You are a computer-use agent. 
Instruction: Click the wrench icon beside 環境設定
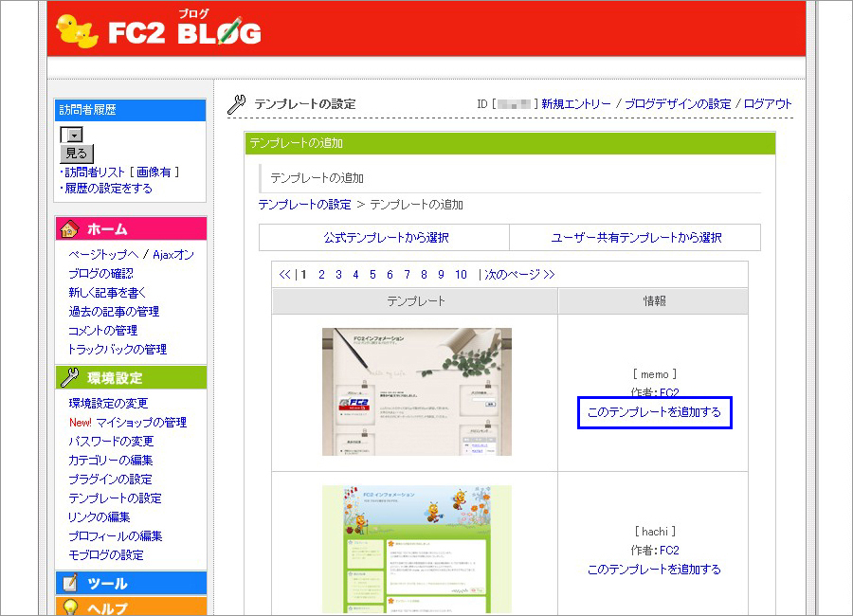coord(69,377)
